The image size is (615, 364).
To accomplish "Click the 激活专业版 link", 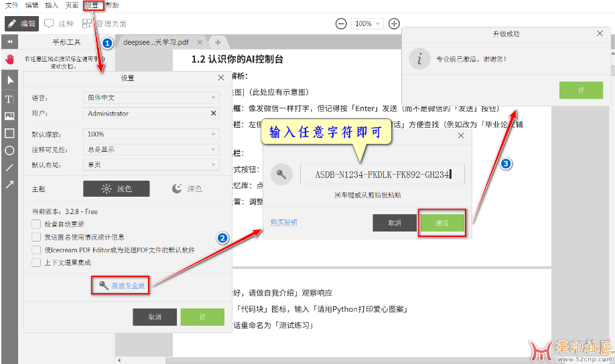I will pyautogui.click(x=127, y=286).
